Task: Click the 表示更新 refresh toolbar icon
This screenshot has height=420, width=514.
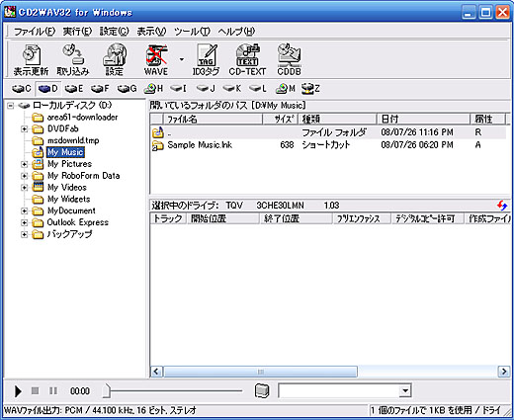Action: pos(31,59)
